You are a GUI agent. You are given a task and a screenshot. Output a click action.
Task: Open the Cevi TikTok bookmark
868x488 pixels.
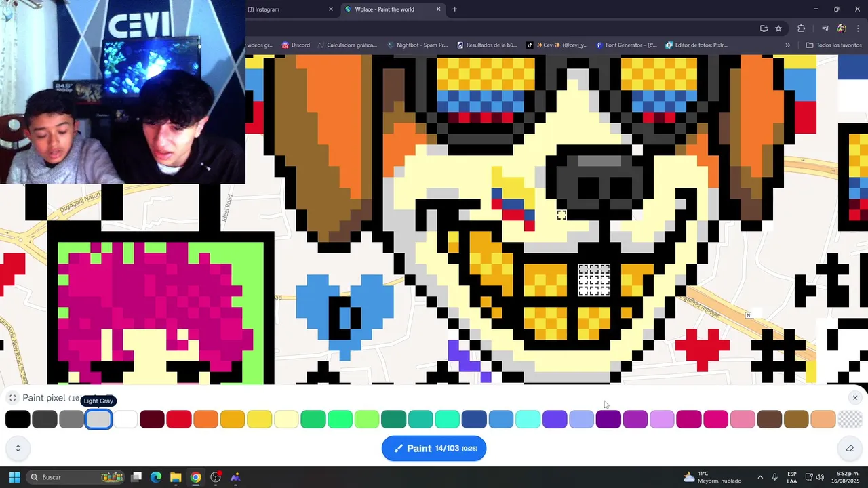pos(557,45)
